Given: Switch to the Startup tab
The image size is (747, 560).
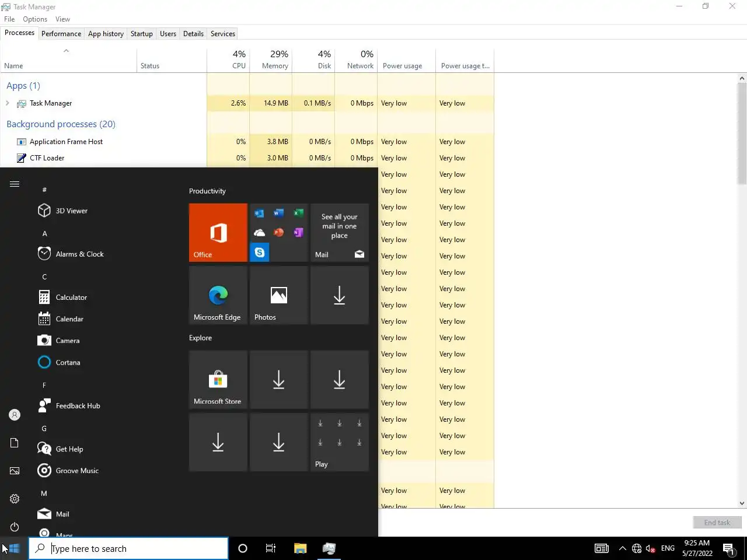Looking at the screenshot, I should 141,34.
